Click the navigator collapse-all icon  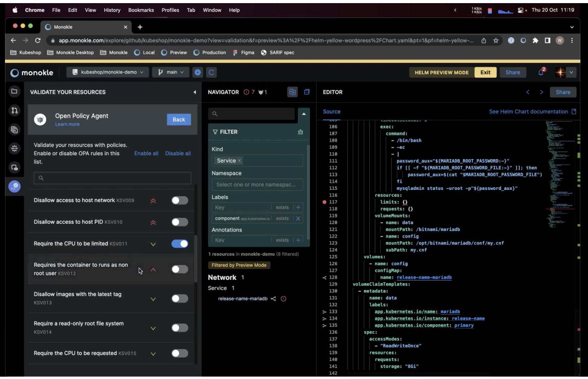point(307,92)
